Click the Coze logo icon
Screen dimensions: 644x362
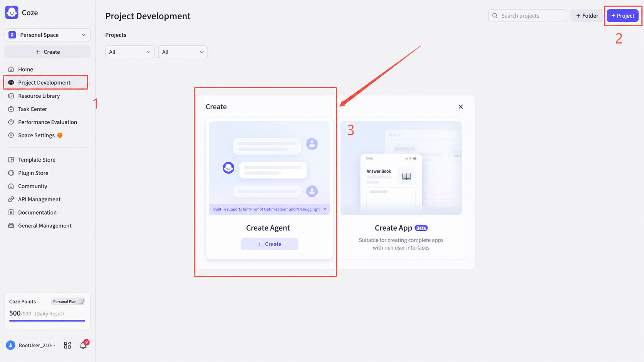coord(12,12)
